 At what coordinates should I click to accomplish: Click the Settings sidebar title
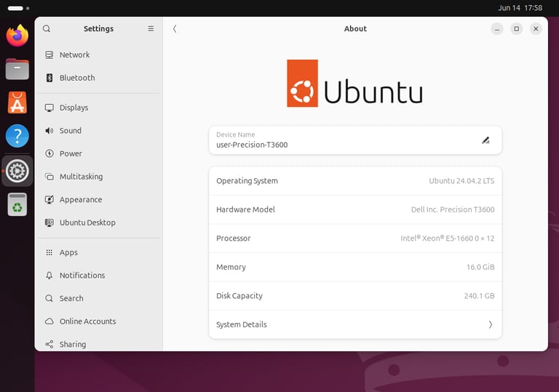pos(99,29)
